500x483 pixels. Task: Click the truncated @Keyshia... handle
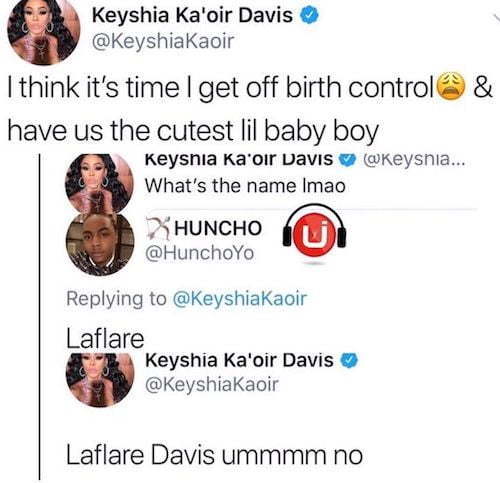click(x=413, y=160)
